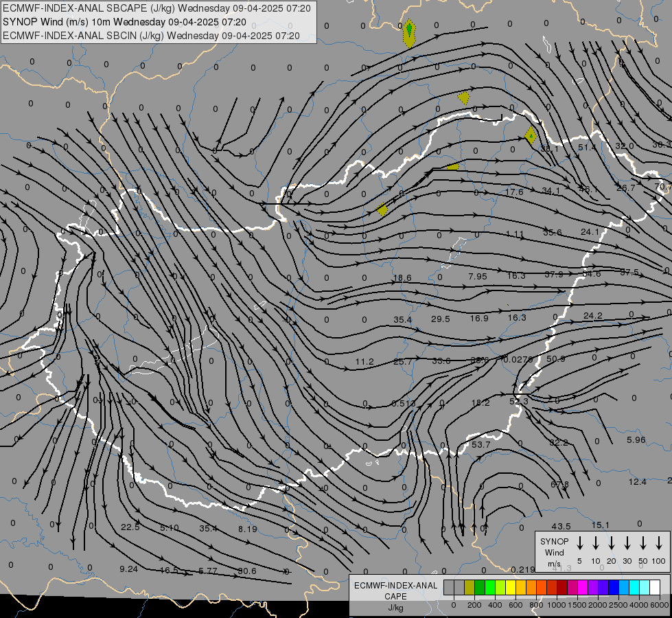Select the dark green swatch in the CAPE scale
Screen dimensions: 672x618
480,588
